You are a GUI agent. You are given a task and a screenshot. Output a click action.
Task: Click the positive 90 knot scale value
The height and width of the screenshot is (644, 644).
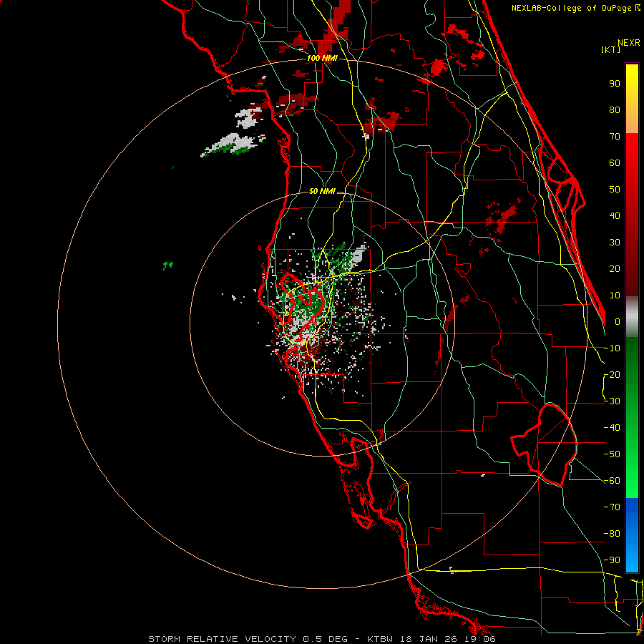pyautogui.click(x=615, y=84)
